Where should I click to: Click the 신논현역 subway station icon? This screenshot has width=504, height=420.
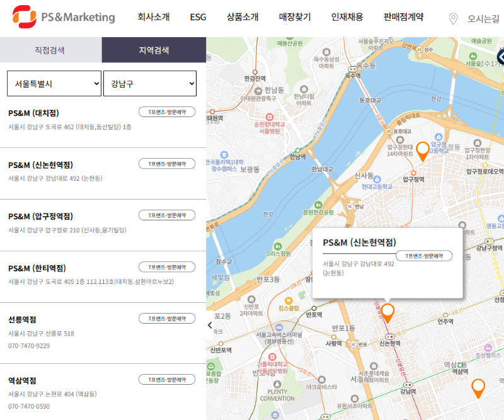(389, 337)
